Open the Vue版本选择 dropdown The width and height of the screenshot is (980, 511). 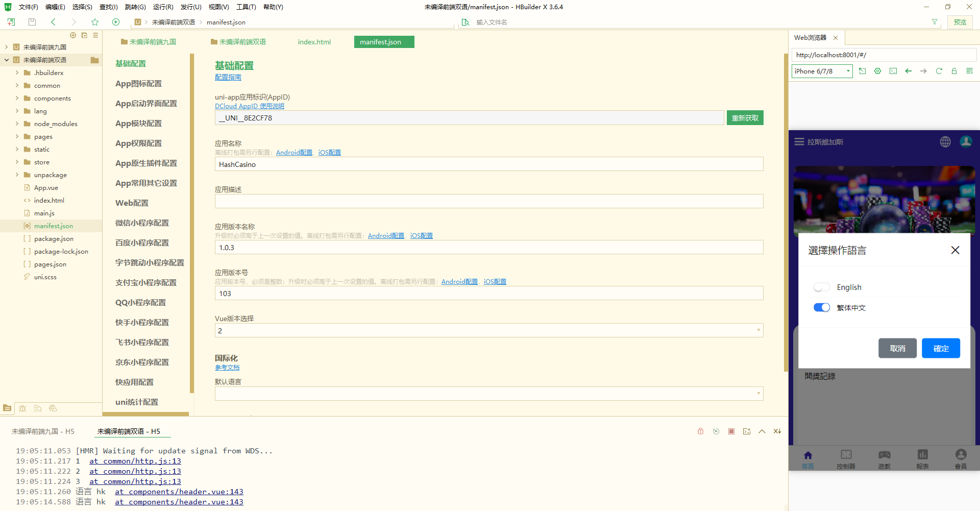488,331
